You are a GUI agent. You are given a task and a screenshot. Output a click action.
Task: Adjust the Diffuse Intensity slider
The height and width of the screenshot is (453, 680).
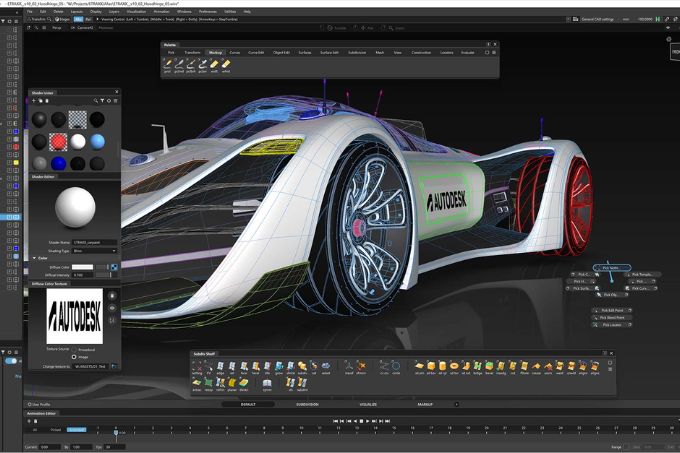tap(106, 275)
